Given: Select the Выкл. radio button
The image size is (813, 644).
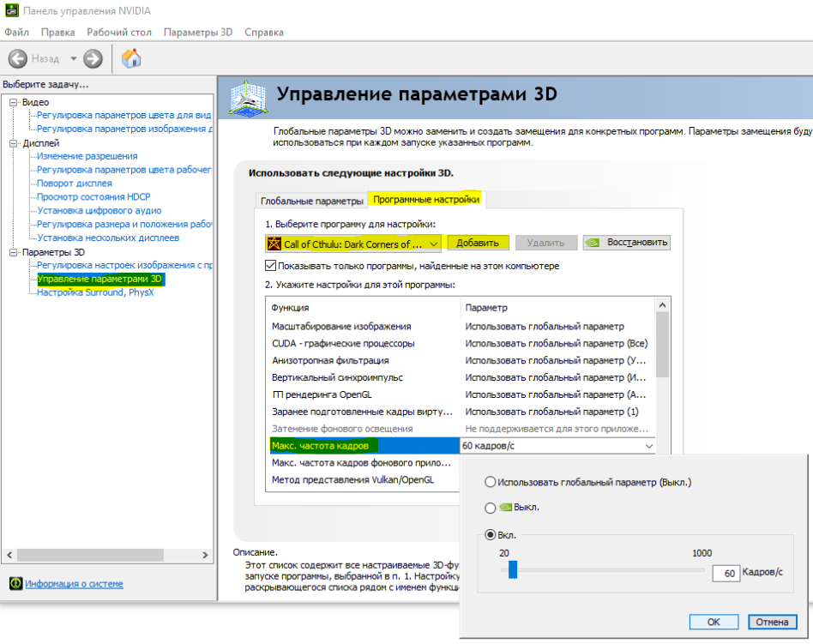Looking at the screenshot, I should click(x=490, y=508).
